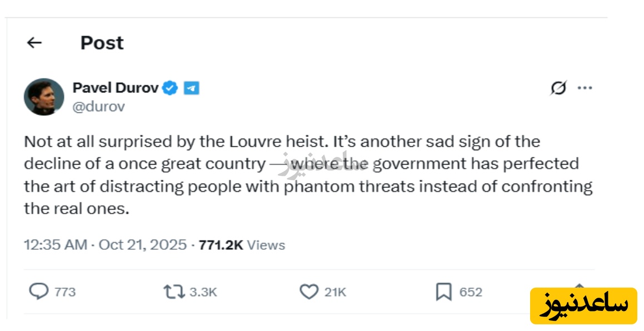Click the reply speech bubble icon
The height and width of the screenshot is (331, 644).
pyautogui.click(x=38, y=292)
